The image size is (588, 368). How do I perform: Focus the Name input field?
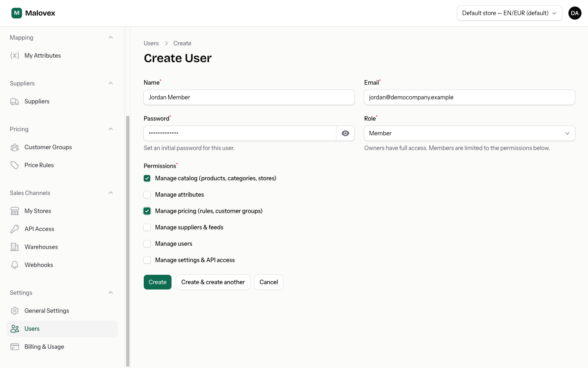pyautogui.click(x=249, y=97)
